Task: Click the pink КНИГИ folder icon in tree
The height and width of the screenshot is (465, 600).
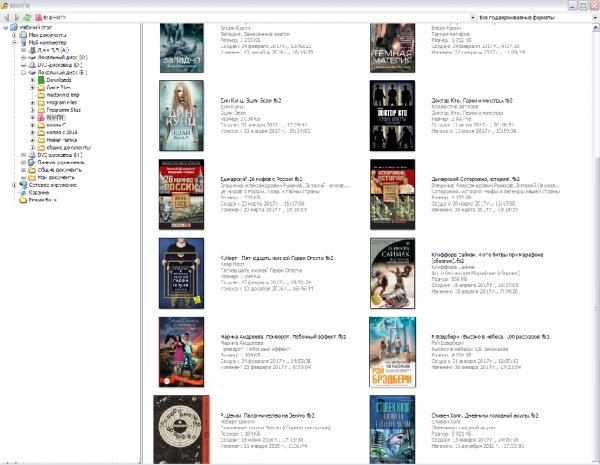Action: coord(41,117)
